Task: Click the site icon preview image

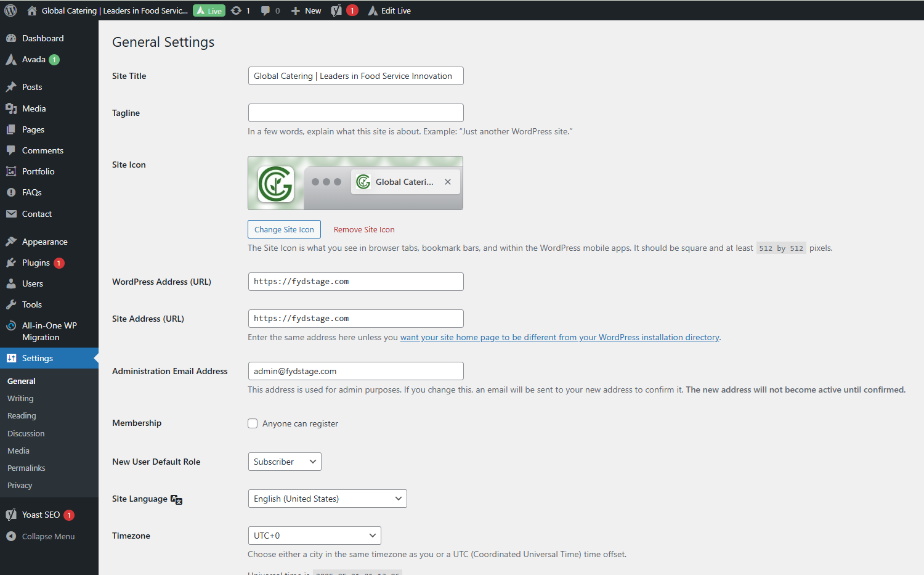Action: 275,184
